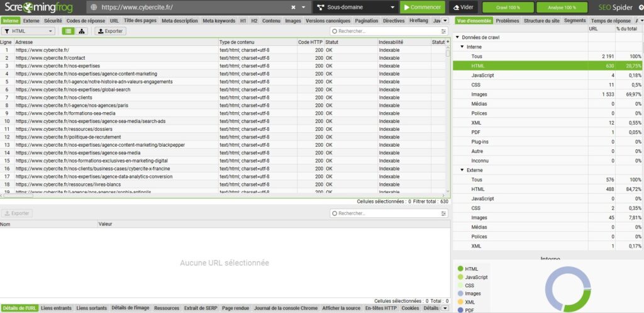Click the Commencer start button
Image resolution: width=644 pixels, height=313 pixels.
423,8
